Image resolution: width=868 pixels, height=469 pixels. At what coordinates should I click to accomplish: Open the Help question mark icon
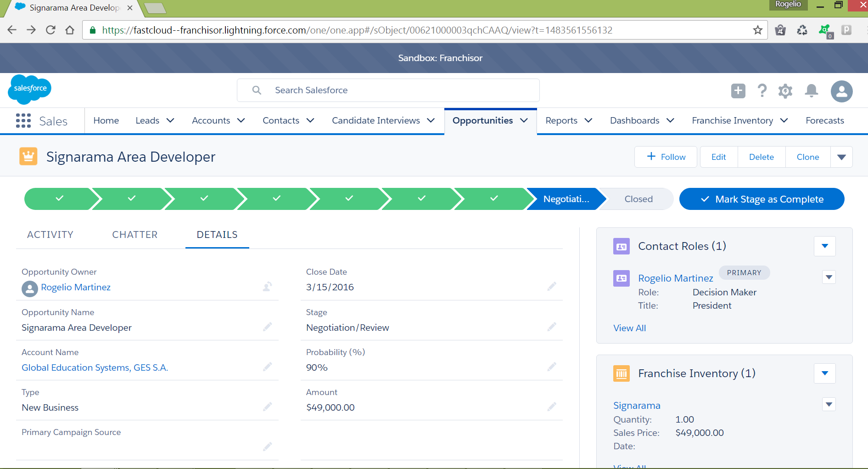click(x=762, y=90)
